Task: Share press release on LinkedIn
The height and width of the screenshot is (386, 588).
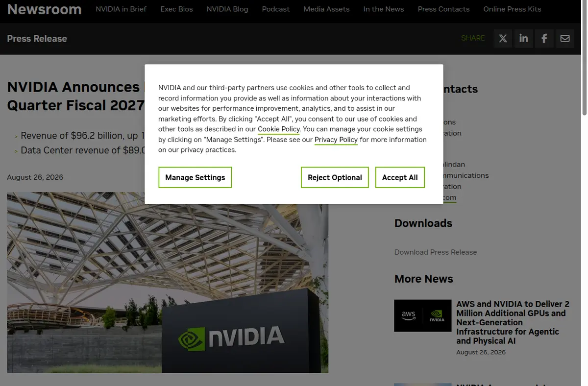Action: (524, 38)
